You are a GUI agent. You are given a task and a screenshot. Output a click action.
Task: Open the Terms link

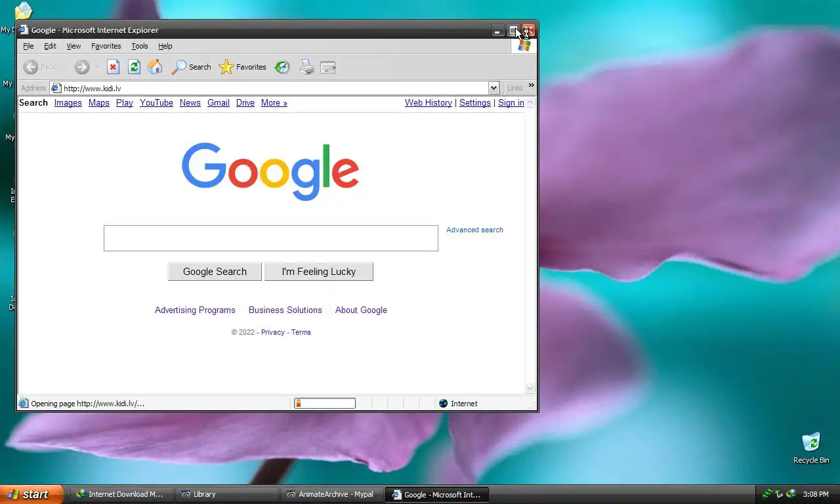tap(301, 332)
